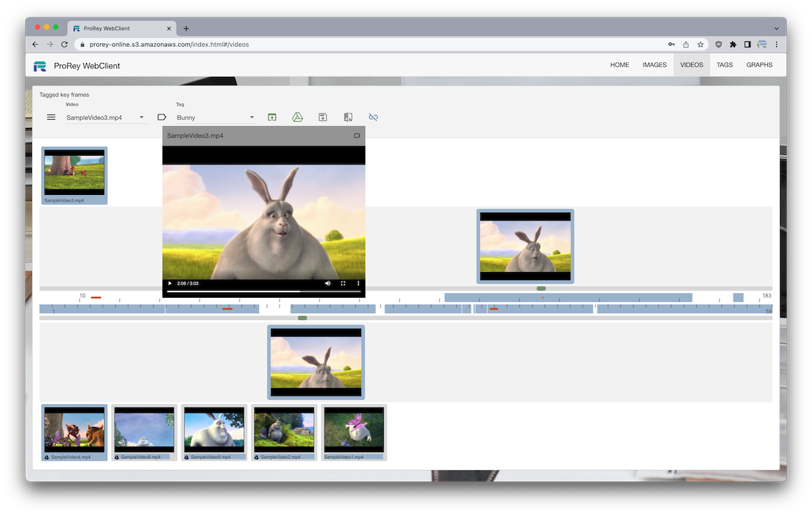Click the small blue segment near 183 label
Image resolution: width=812 pixels, height=515 pixels.
tap(738, 298)
